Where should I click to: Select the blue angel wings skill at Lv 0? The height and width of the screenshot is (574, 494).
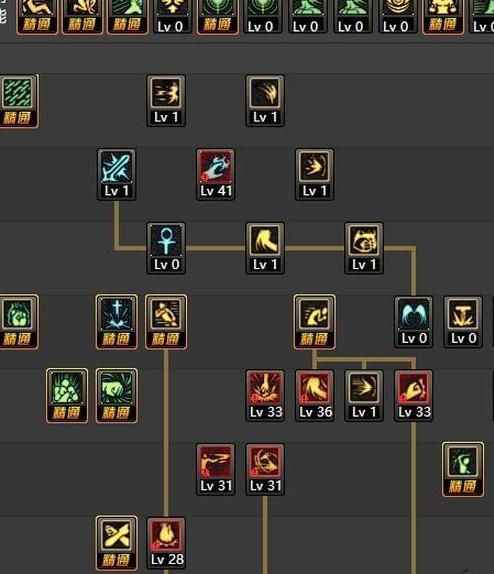[x=413, y=322]
